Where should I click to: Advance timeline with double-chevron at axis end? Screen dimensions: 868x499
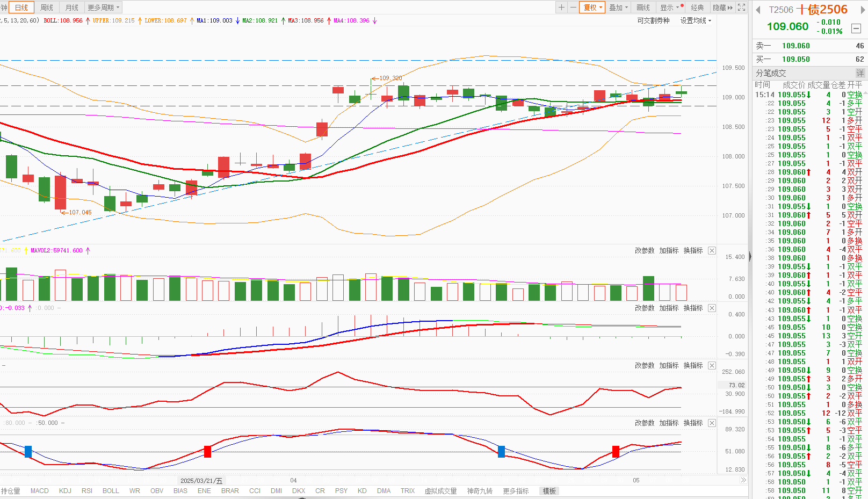(743, 480)
